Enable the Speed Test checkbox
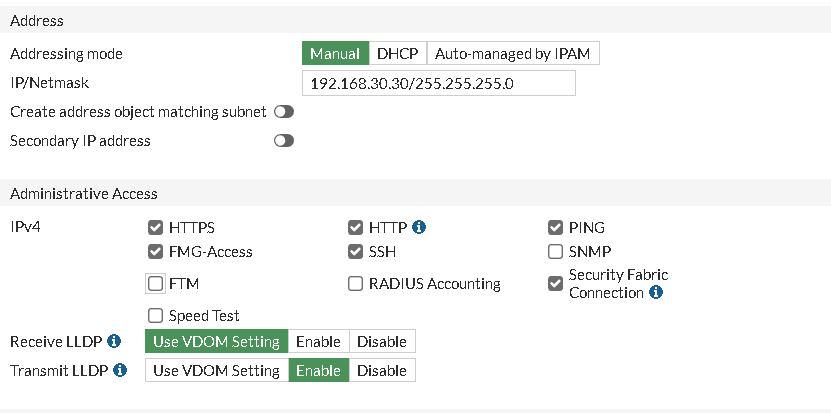The image size is (831, 413). pos(155,316)
